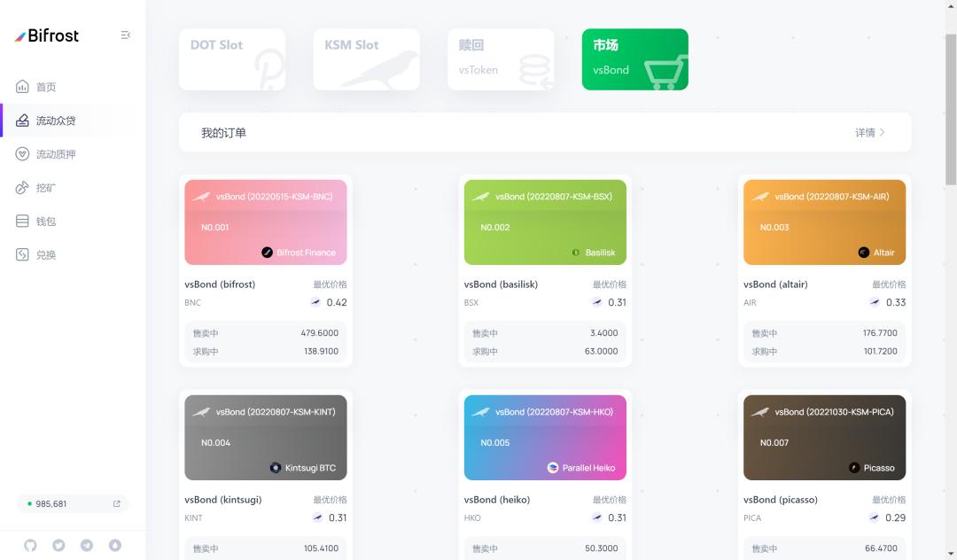Switch to the DOT Slot tab

[x=232, y=59]
